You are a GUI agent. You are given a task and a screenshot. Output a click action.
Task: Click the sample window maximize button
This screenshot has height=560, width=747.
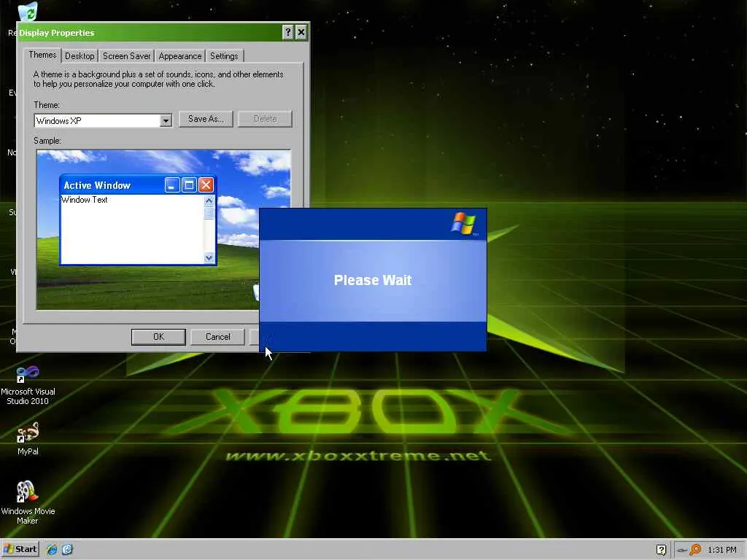pos(189,184)
